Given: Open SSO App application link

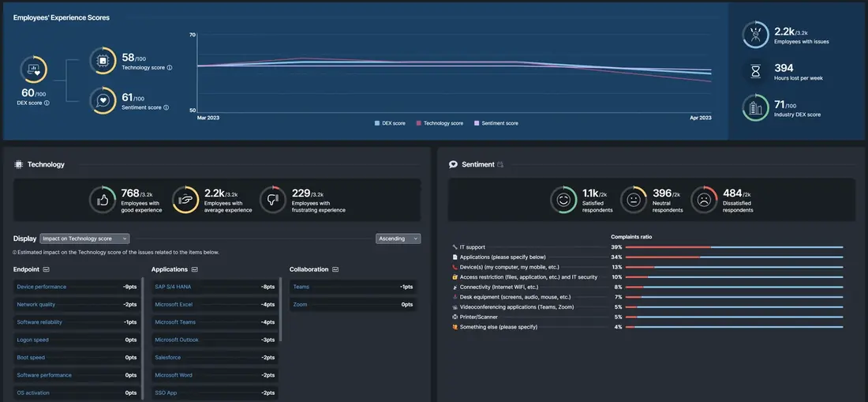Looking at the screenshot, I should (166, 393).
